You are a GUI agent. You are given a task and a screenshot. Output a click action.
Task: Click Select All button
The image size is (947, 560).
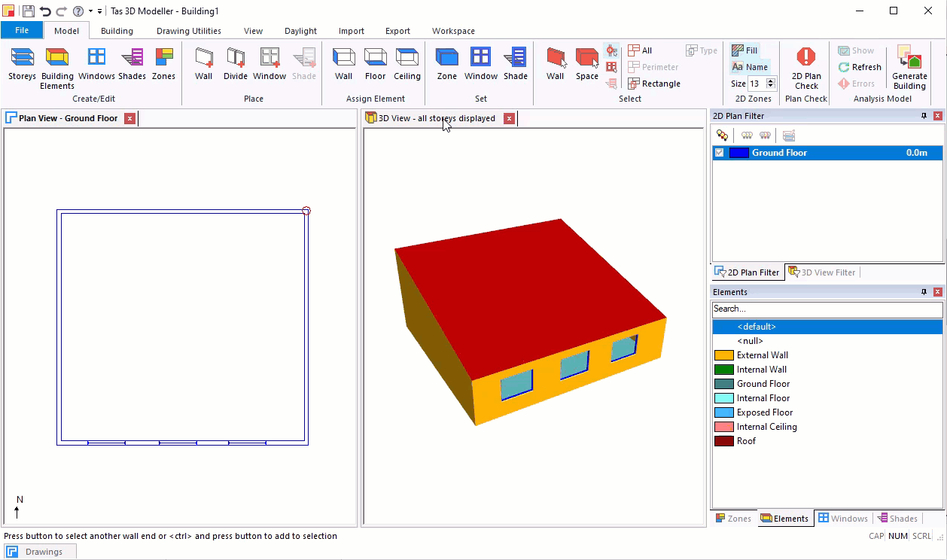[x=641, y=50]
